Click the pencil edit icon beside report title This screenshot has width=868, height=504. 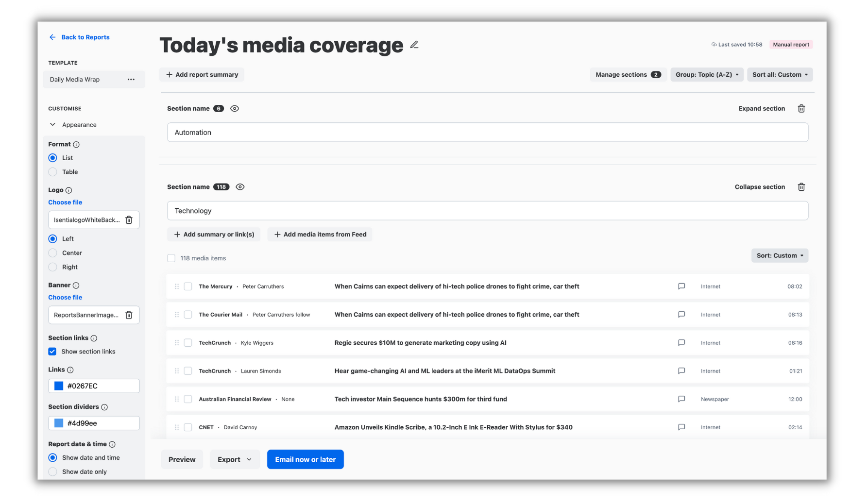pyautogui.click(x=414, y=45)
